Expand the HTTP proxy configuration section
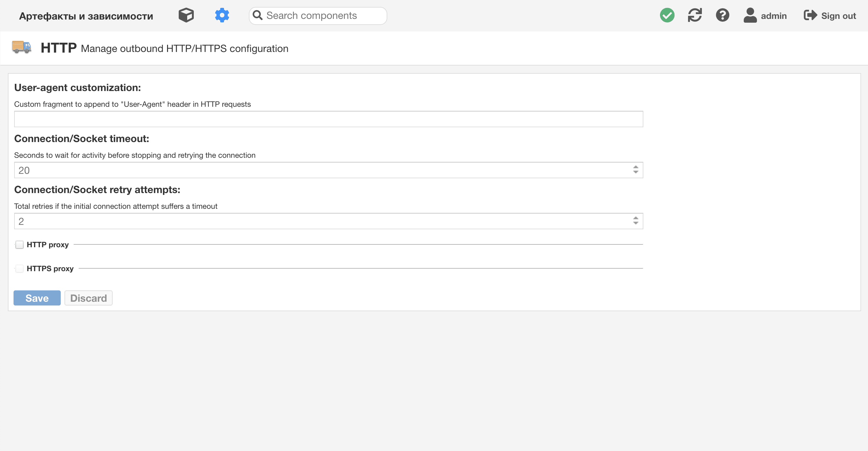 coord(19,245)
